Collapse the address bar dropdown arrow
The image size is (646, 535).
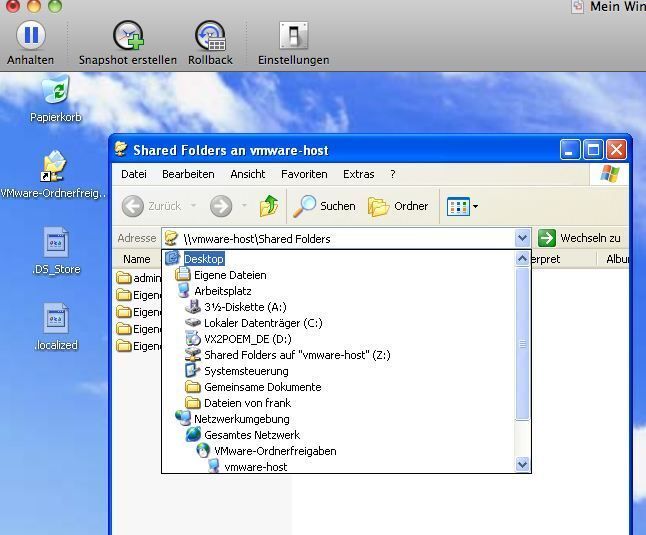pyautogui.click(x=522, y=238)
